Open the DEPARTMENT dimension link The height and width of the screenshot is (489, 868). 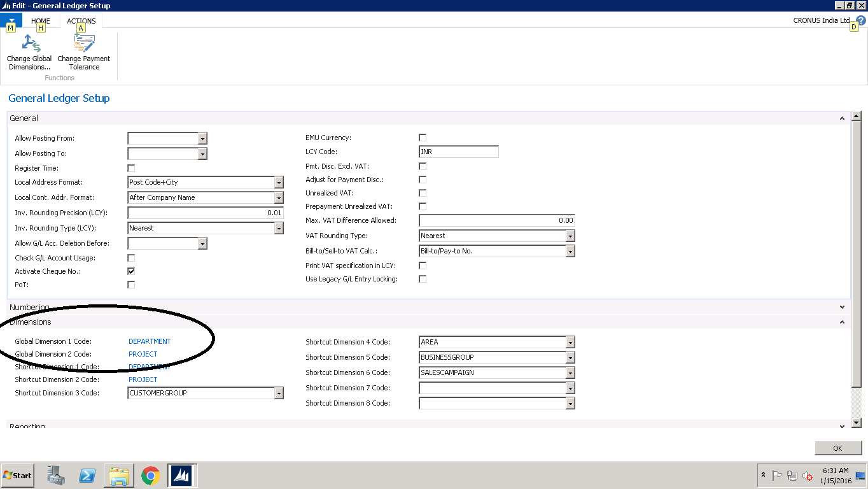pyautogui.click(x=151, y=341)
